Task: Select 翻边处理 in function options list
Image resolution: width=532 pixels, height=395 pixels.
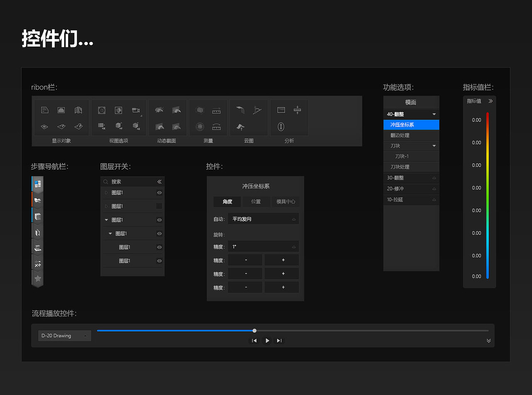Action: coord(411,135)
